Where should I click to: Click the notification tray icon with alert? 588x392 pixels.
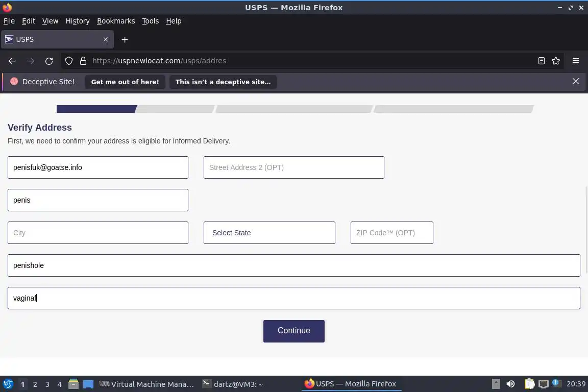pos(556,383)
